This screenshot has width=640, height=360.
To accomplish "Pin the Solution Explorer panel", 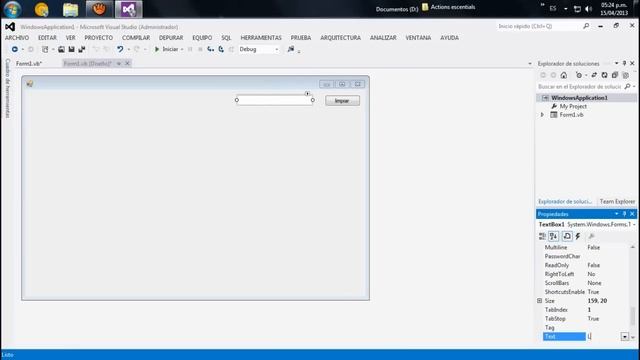I will (x=624, y=63).
